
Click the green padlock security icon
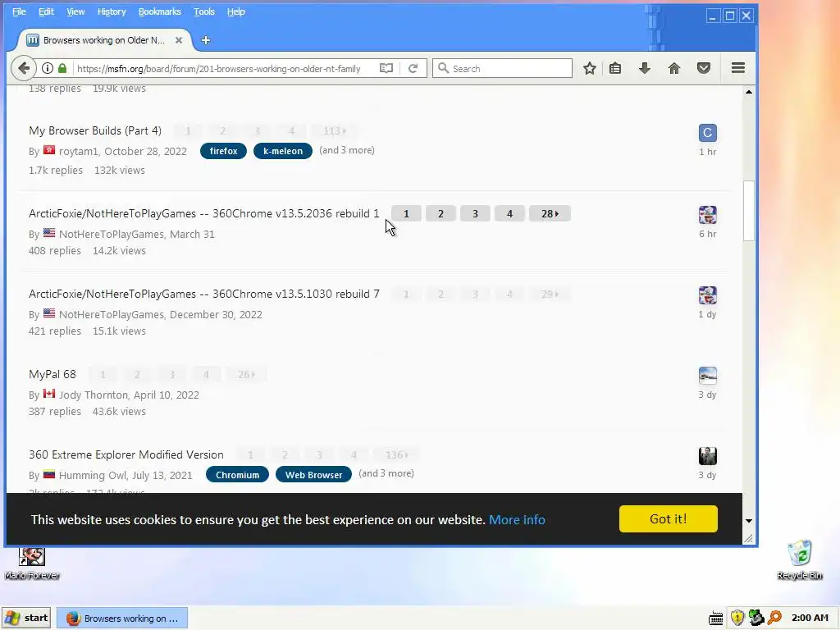point(62,68)
